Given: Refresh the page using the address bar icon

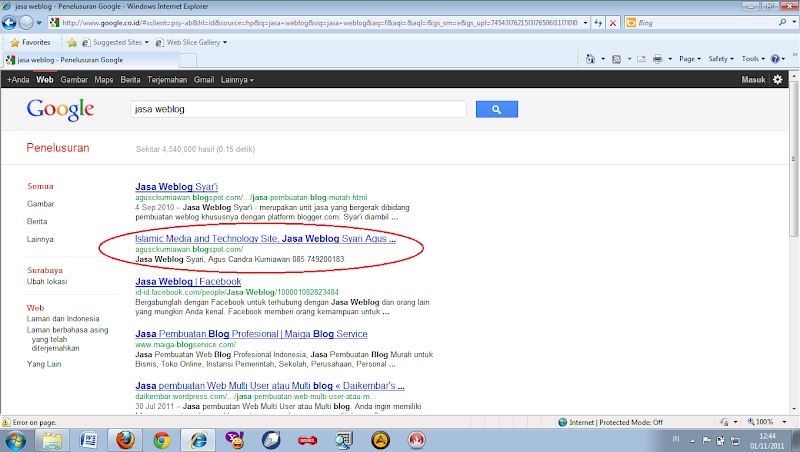Looking at the screenshot, I should point(598,23).
